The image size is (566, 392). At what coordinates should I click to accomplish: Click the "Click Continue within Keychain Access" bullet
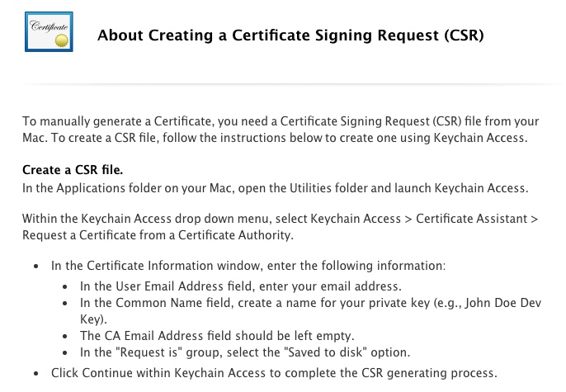274,372
